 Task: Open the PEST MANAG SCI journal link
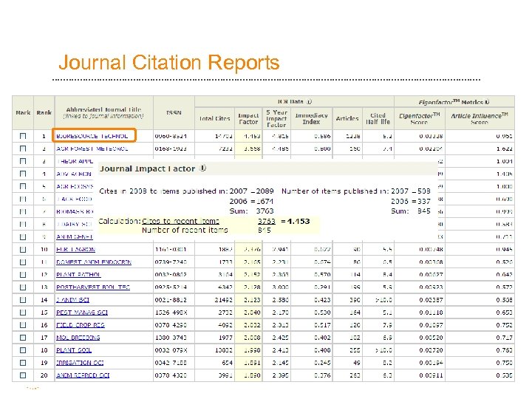coord(82,313)
